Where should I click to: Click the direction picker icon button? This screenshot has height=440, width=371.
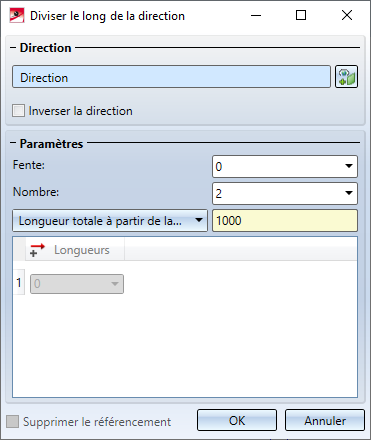[346, 77]
